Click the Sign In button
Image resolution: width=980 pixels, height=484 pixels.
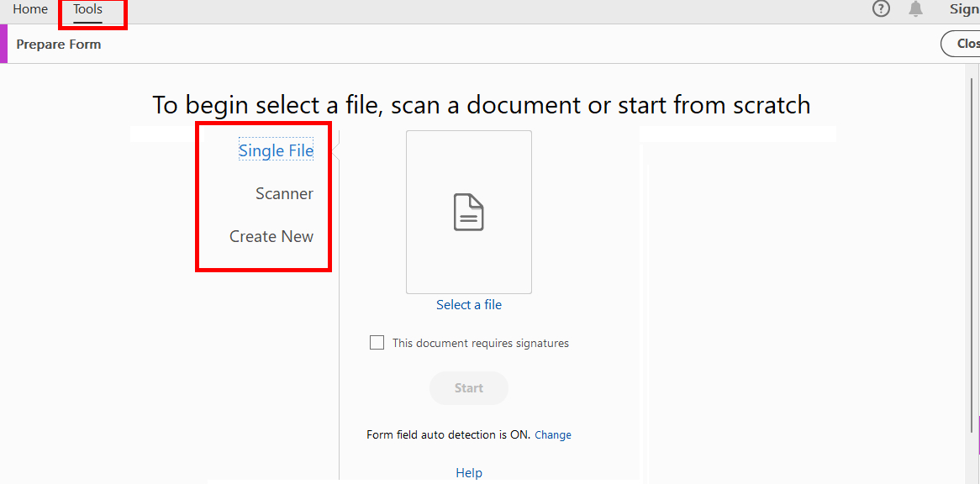(x=964, y=9)
